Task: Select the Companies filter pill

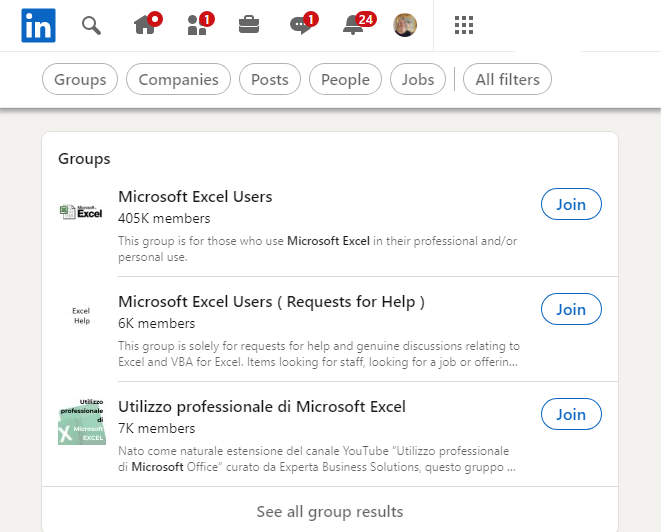Action: pos(179,79)
